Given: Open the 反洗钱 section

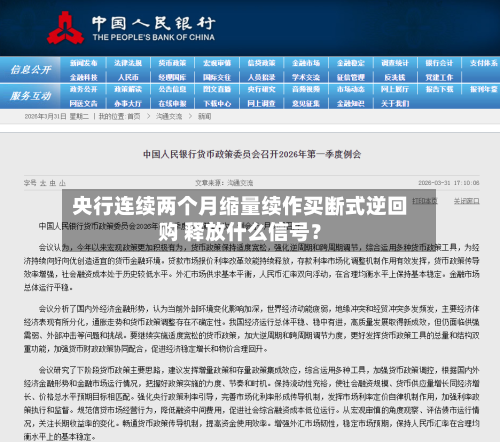Looking at the screenshot, I should [x=395, y=77].
